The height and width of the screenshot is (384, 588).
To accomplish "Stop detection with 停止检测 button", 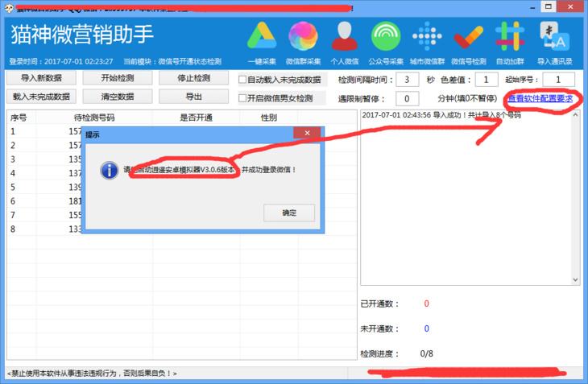I will pos(193,78).
